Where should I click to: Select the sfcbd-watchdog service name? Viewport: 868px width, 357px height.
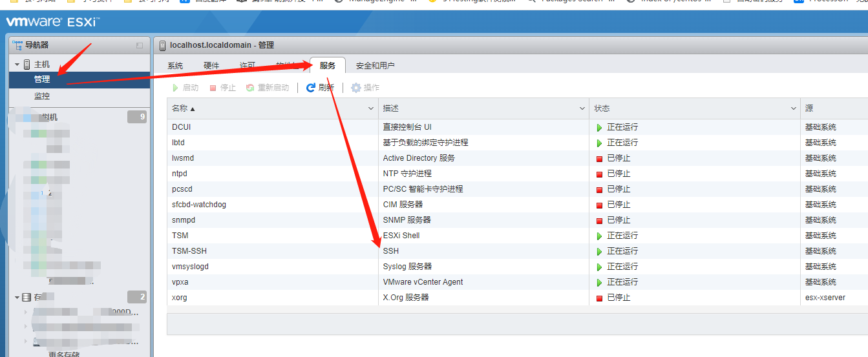coord(198,205)
